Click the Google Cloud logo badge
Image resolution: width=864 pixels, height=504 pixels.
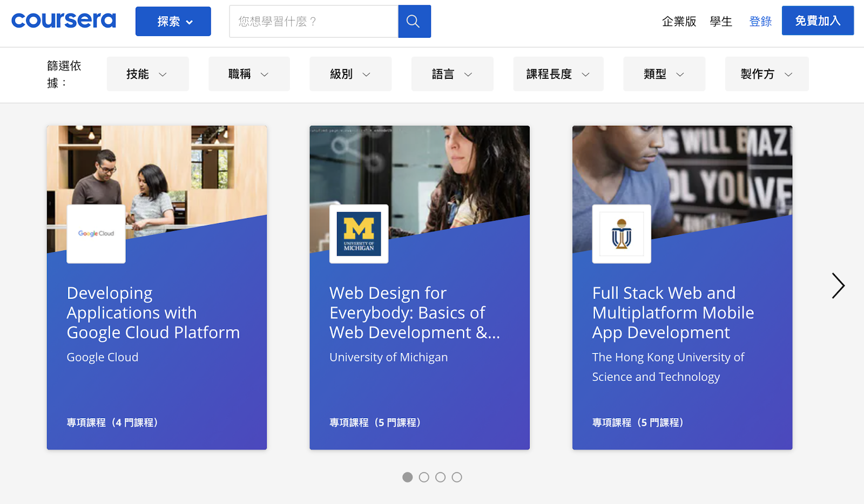(96, 234)
